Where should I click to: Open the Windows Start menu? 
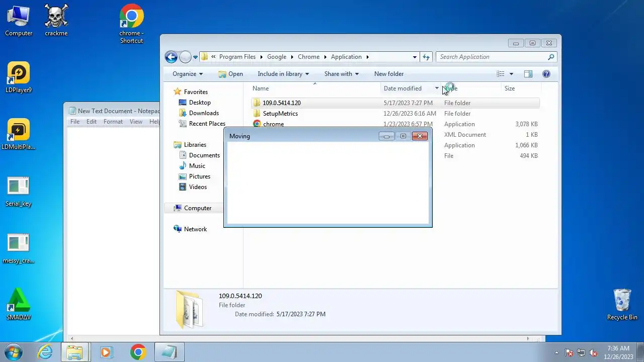pos(13,352)
